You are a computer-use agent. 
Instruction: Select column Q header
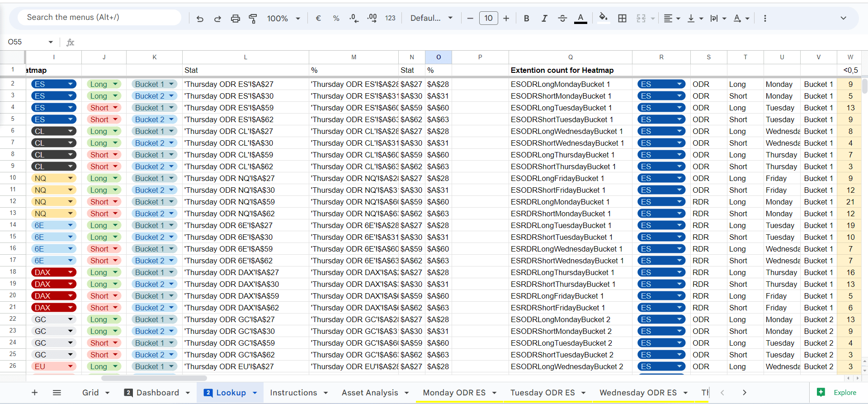coord(570,57)
